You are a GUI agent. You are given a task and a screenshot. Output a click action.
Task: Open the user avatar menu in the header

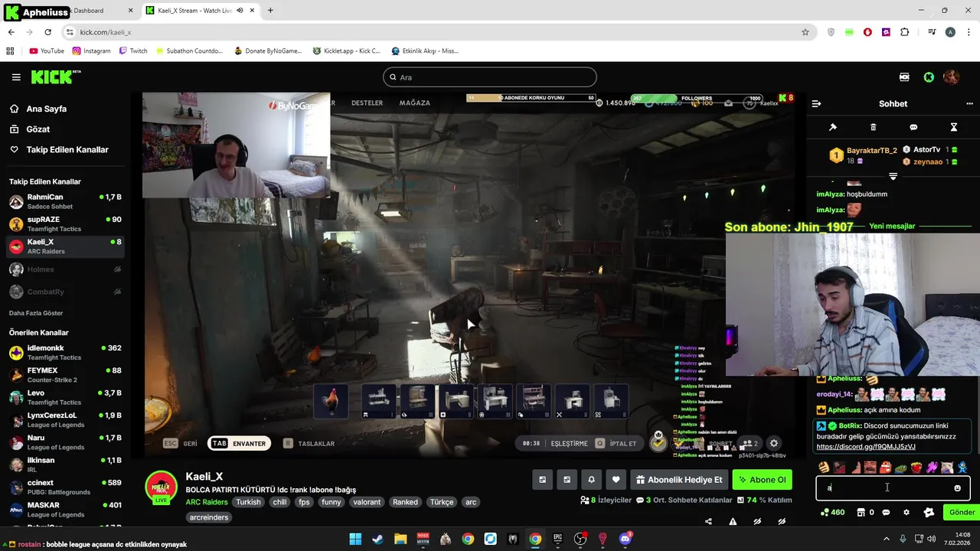(951, 77)
